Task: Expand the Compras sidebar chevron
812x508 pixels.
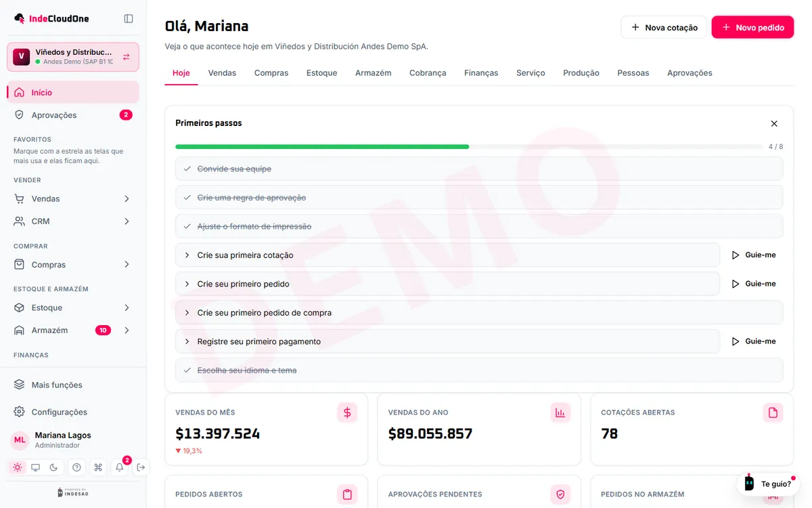Action: 127,265
